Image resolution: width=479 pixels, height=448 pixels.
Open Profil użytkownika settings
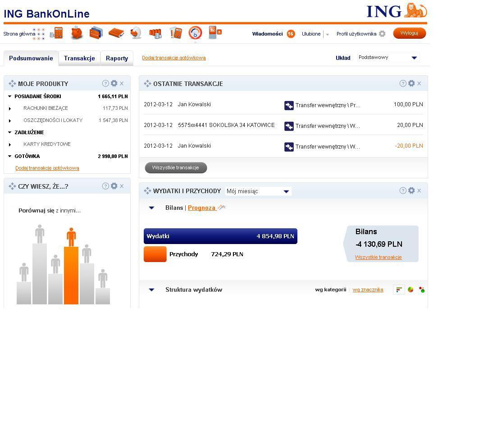pos(356,34)
